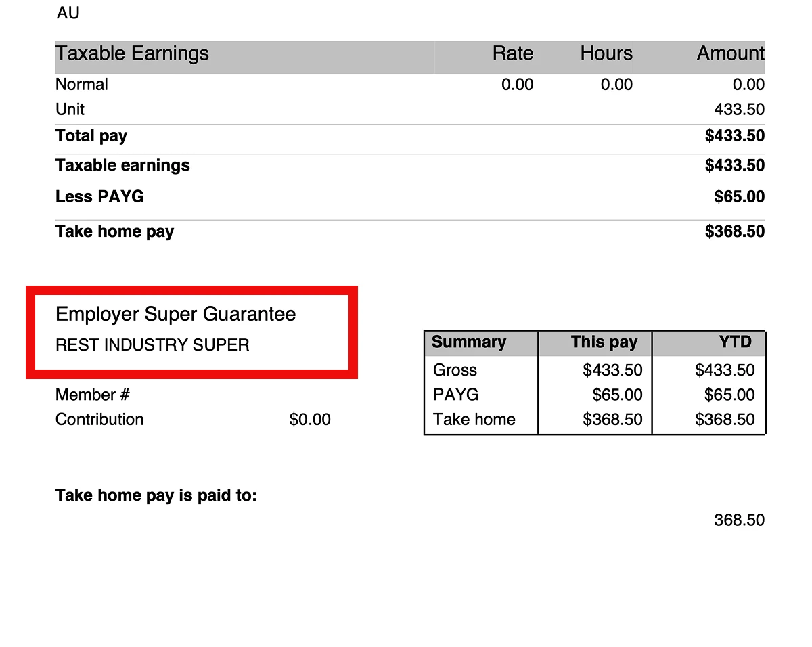Select the Rate column header

click(x=512, y=54)
